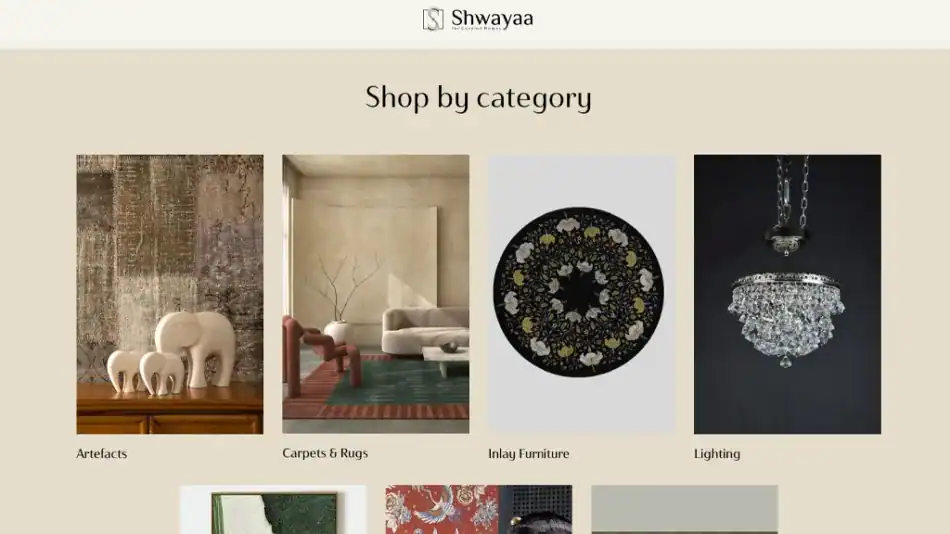950x534 pixels.
Task: Click the Shwayaa wordmark in header
Action: (492, 19)
